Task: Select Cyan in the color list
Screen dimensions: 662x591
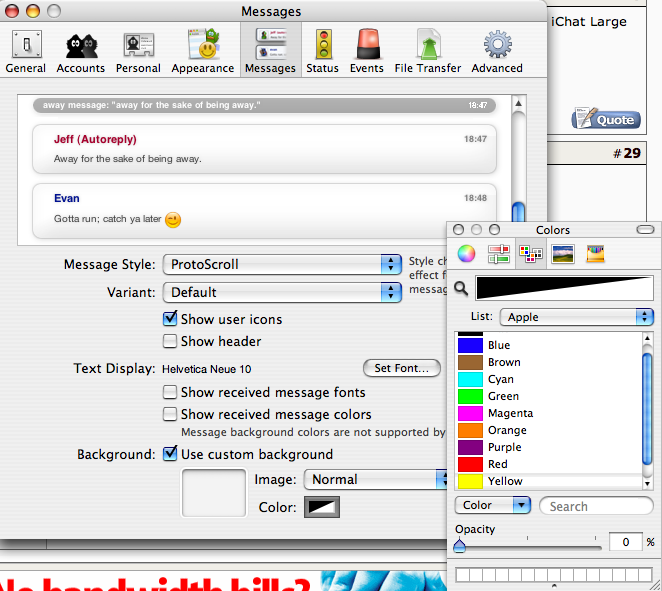Action: pyautogui.click(x=549, y=379)
